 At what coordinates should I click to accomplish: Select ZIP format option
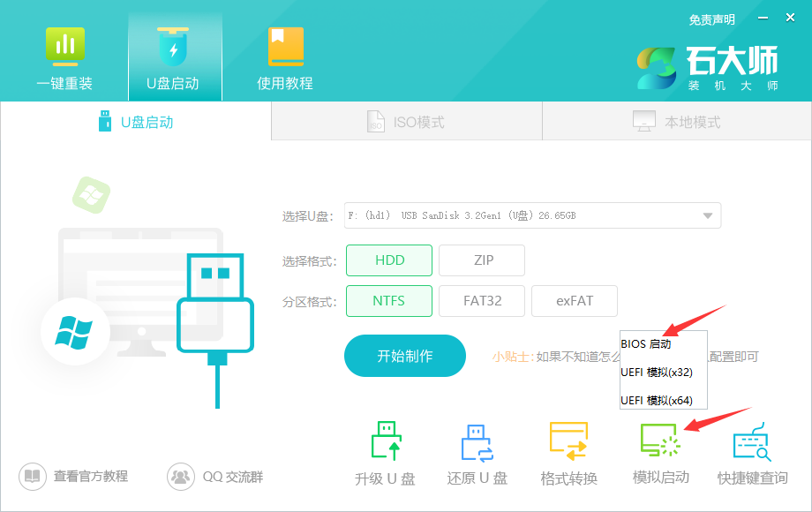(481, 260)
